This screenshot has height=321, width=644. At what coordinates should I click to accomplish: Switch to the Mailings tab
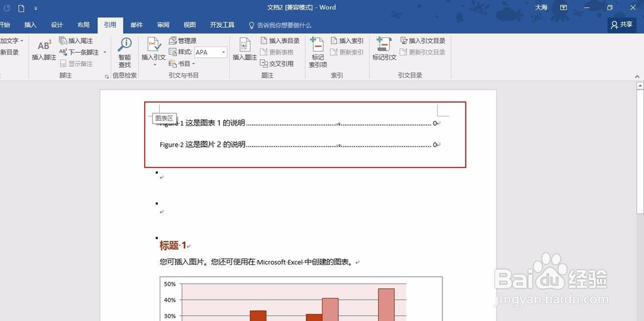(x=137, y=25)
